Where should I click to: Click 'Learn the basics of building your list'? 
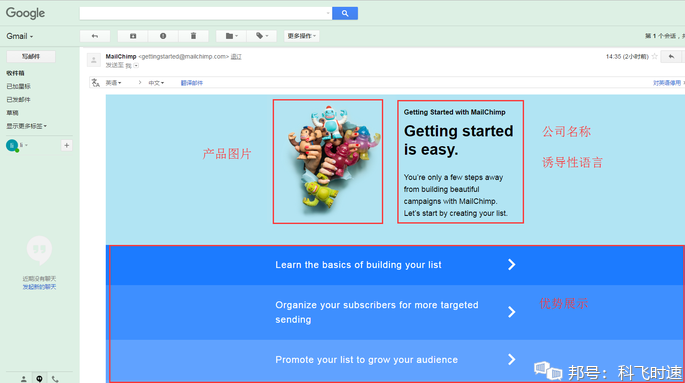pos(358,265)
